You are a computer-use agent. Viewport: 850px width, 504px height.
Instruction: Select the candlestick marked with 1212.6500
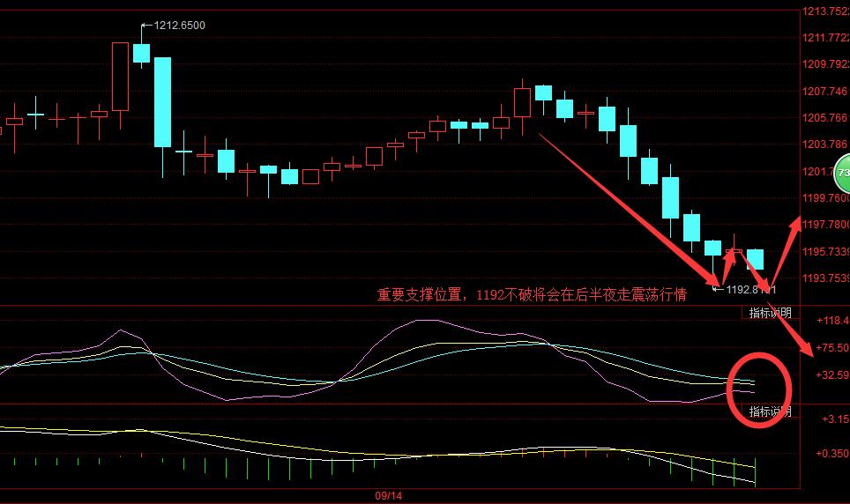[x=141, y=53]
